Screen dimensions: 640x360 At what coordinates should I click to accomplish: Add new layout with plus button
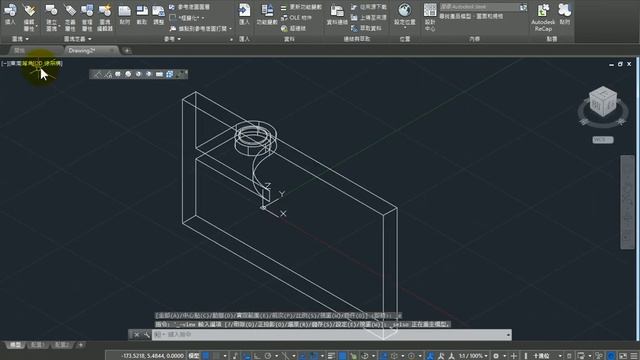[x=80, y=345]
